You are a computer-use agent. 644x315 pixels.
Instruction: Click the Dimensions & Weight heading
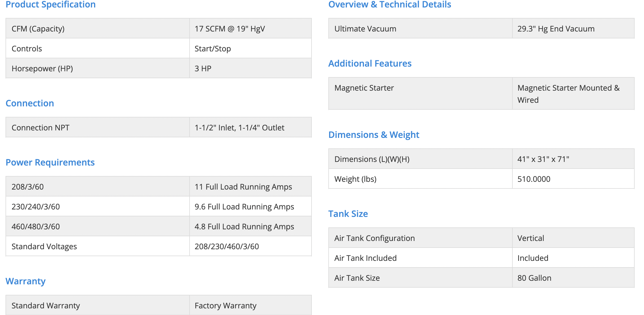click(x=374, y=135)
